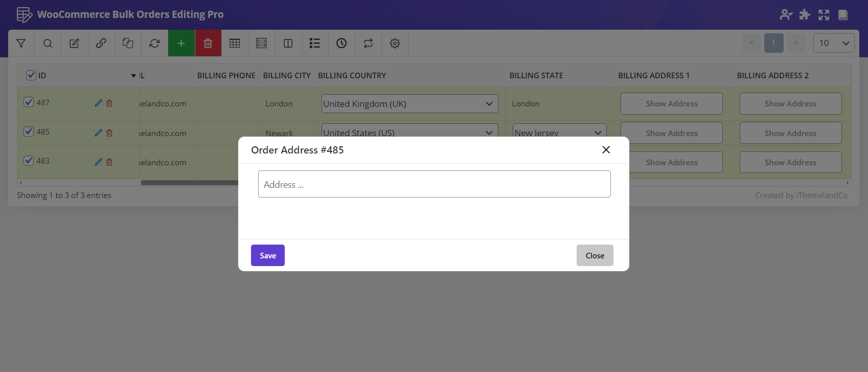This screenshot has height=372, width=868.
Task: Click the Address text input field
Action: pyautogui.click(x=434, y=184)
